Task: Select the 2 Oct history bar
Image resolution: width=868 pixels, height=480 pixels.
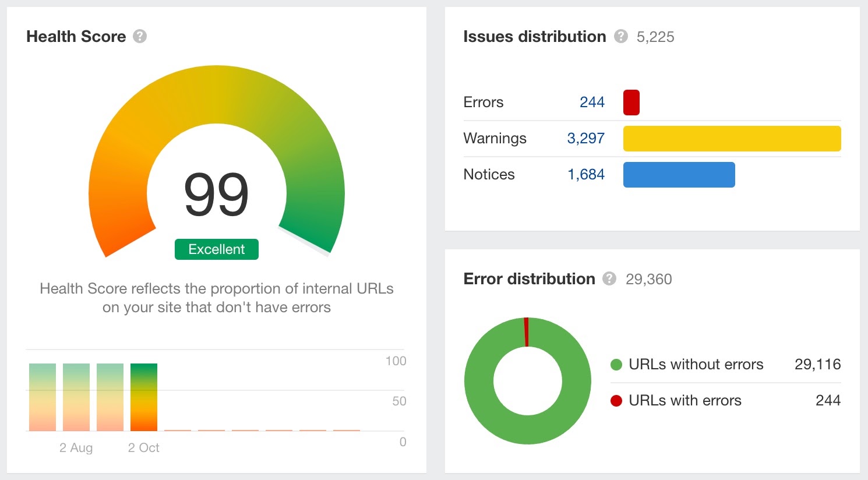Action: coord(143,396)
